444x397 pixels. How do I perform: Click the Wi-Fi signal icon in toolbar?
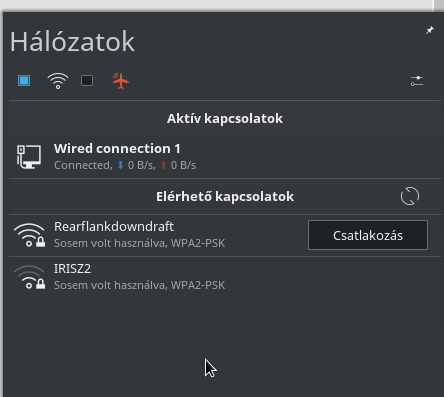[58, 81]
